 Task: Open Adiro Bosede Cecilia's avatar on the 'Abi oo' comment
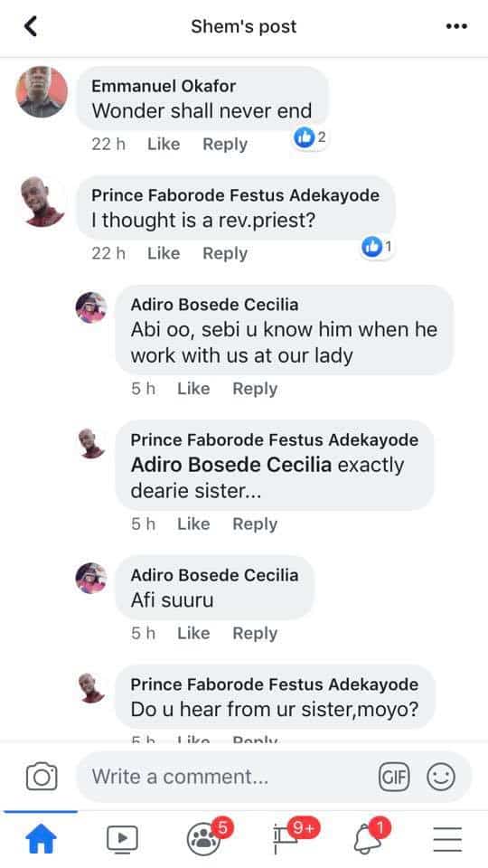(90, 307)
